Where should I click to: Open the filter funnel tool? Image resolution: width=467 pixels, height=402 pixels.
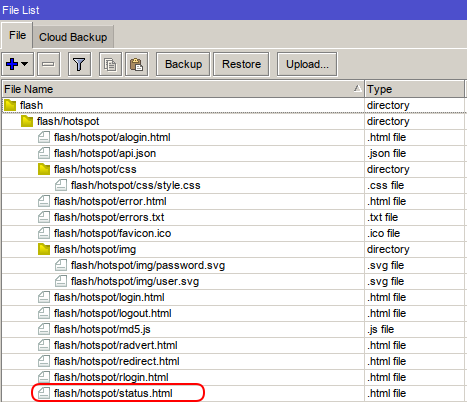click(x=79, y=64)
